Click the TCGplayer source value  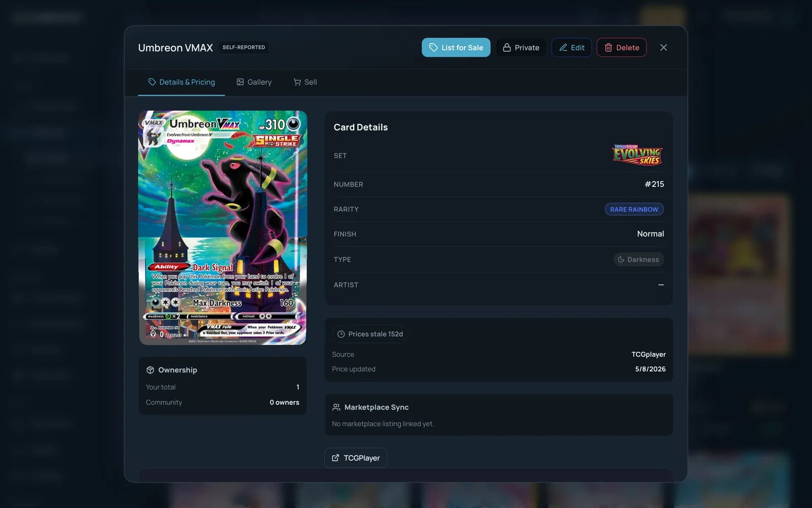649,354
